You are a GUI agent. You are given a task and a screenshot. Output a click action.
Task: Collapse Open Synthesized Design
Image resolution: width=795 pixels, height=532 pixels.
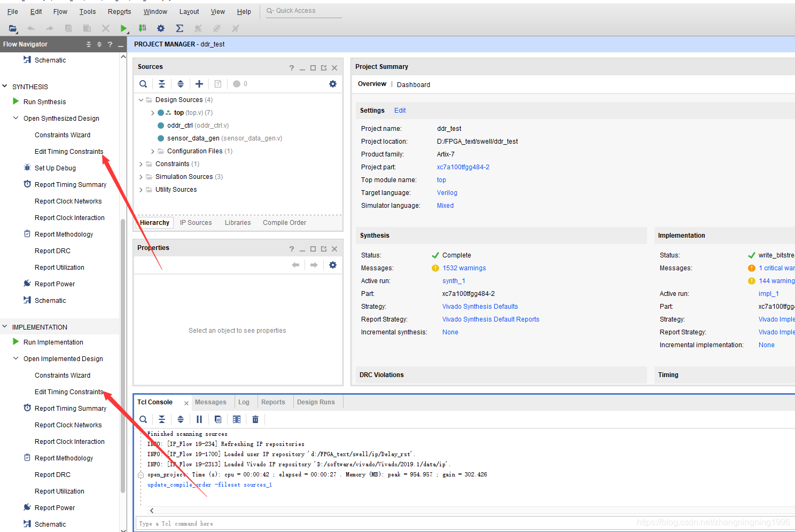click(x=16, y=118)
